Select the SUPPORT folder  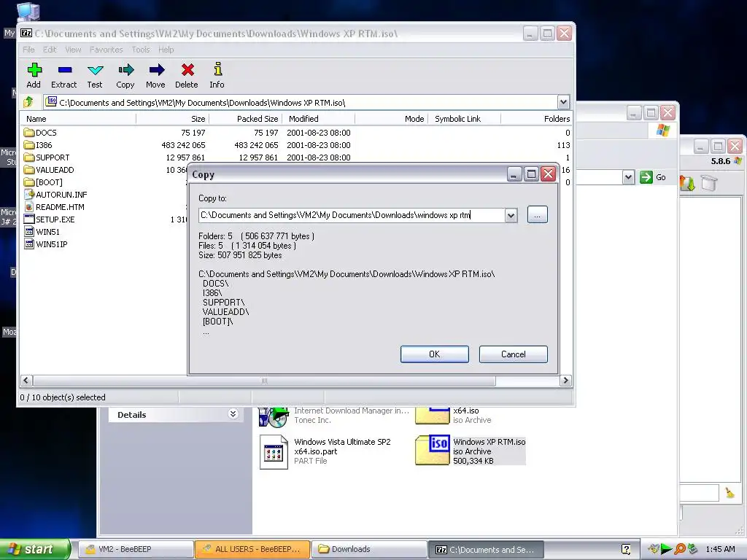(47, 157)
